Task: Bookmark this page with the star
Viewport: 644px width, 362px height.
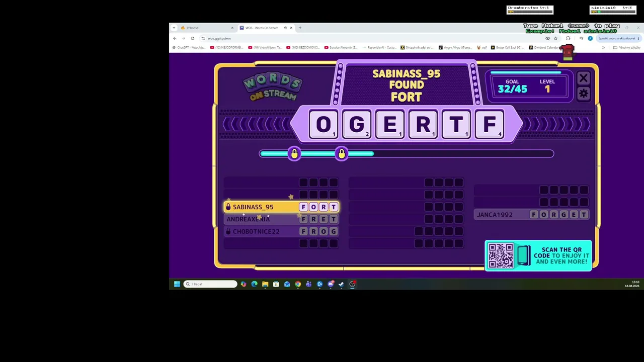Action: 555,38
